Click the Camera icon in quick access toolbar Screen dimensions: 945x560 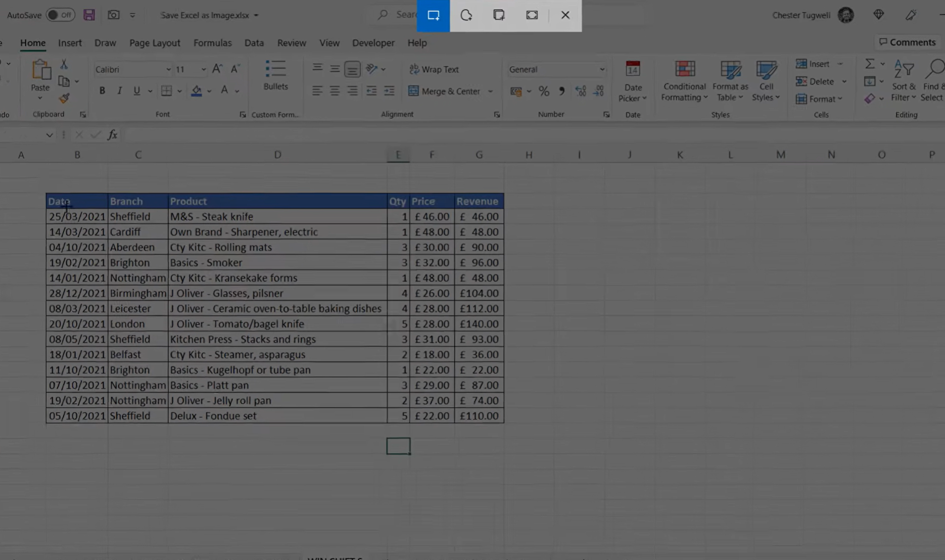(114, 15)
